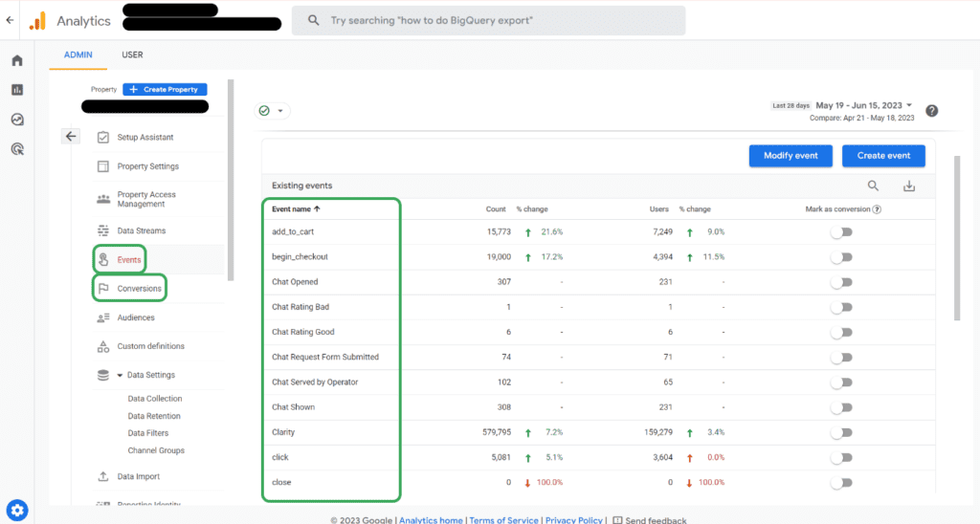The image size is (980, 524).
Task: Open the Home icon in left rail
Action: pos(17,60)
